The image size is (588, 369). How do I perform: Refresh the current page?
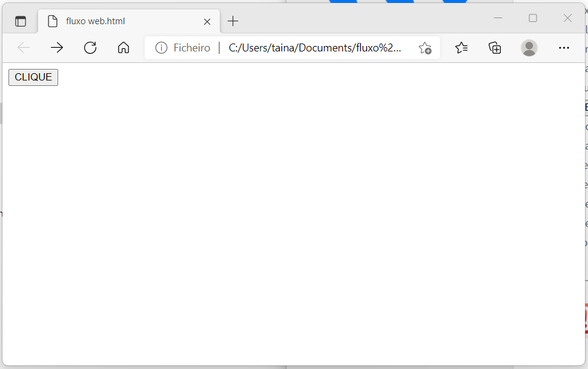(x=90, y=48)
